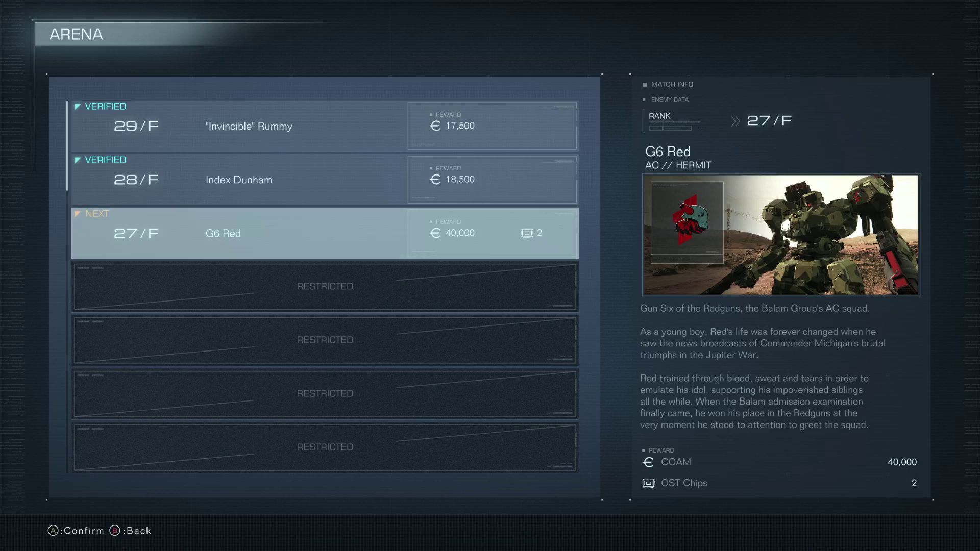The image size is (980, 551).
Task: Click the NEXT flag on rank 27/F
Action: pos(92,213)
